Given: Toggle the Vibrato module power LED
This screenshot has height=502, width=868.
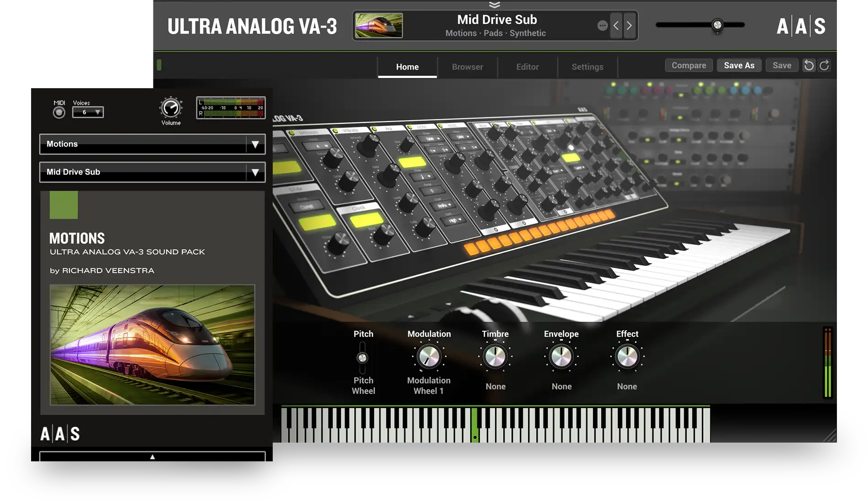Looking at the screenshot, I should coord(336,131).
